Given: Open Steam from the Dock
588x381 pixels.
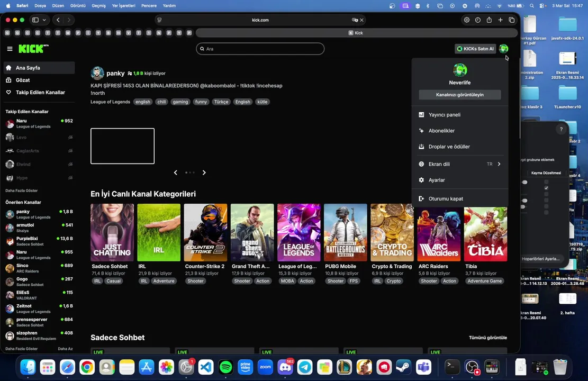Looking at the screenshot, I should [403, 367].
